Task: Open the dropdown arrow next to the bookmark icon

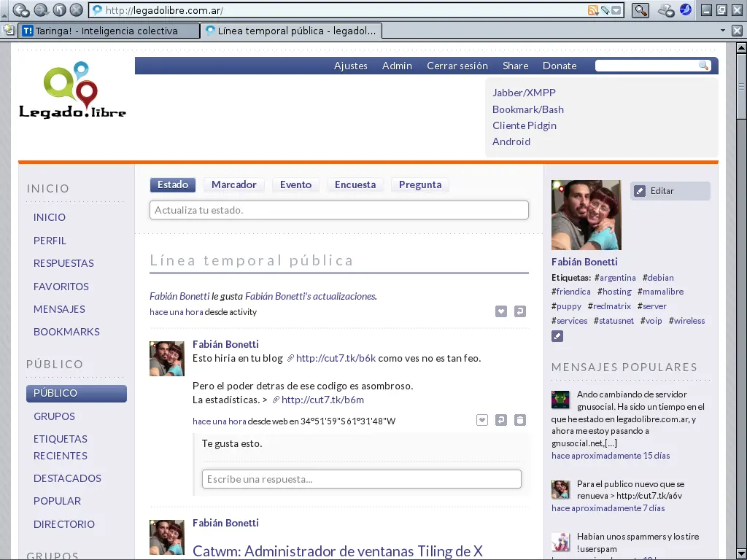Action: point(614,11)
